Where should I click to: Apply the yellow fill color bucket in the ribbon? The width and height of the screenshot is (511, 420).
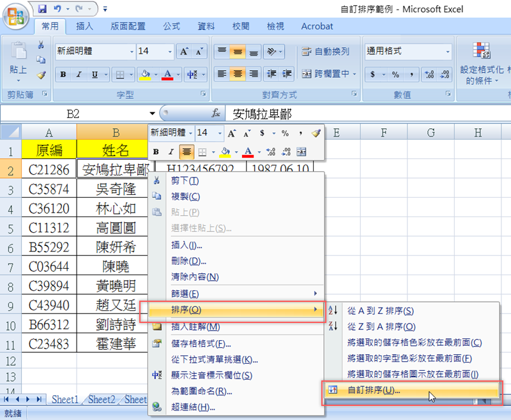pos(146,75)
